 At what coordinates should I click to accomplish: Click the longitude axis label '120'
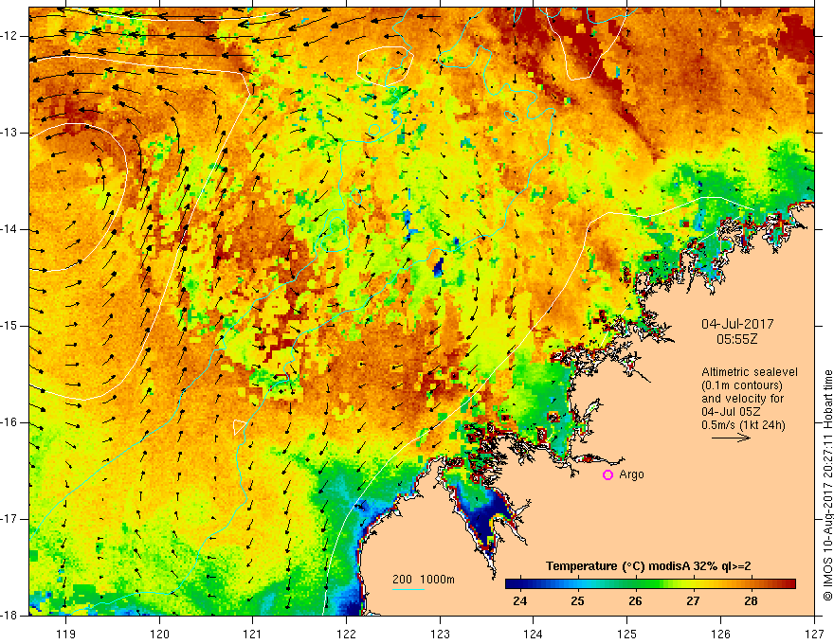[x=159, y=634]
